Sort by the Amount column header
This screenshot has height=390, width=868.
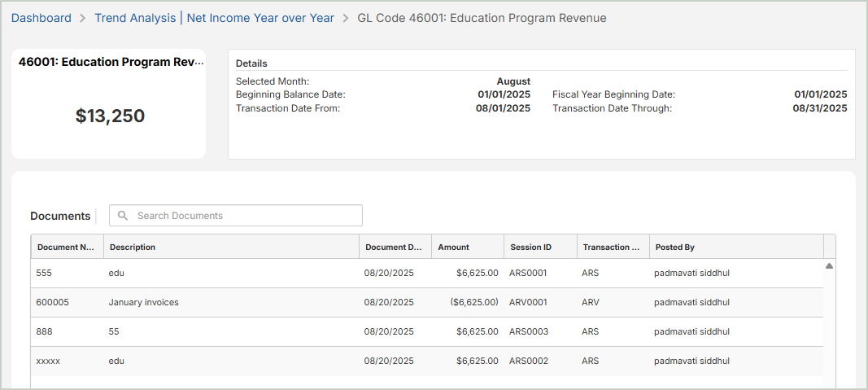coord(453,248)
